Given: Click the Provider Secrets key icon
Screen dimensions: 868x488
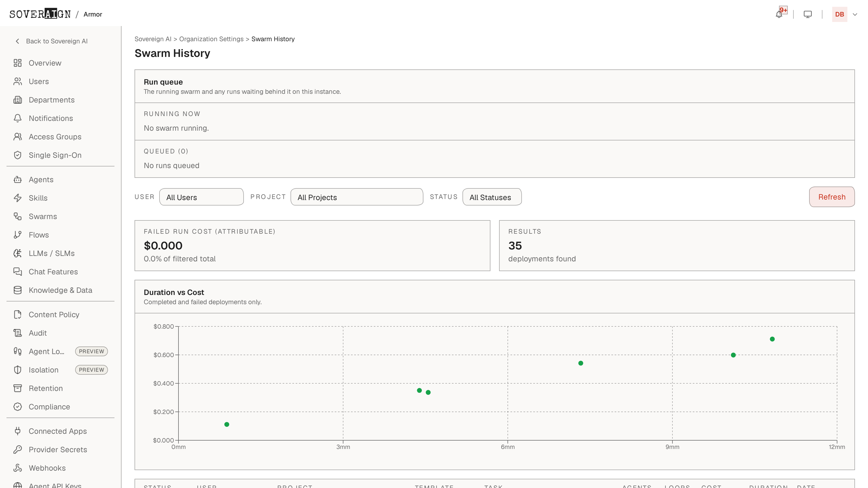Looking at the screenshot, I should coord(18,450).
